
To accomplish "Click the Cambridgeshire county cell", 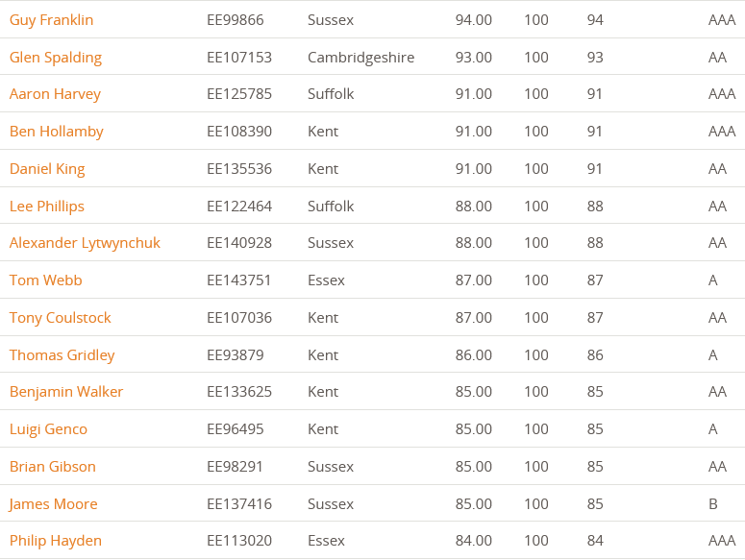I will (361, 58).
